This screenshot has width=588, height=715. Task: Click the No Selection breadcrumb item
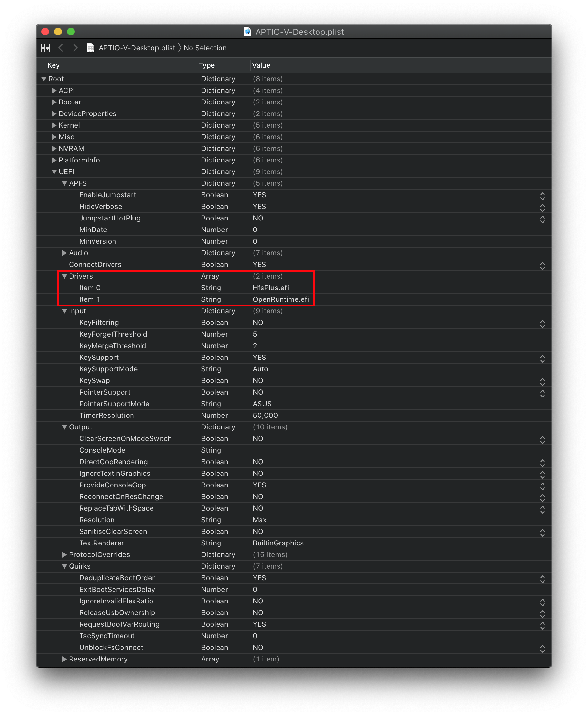(205, 48)
